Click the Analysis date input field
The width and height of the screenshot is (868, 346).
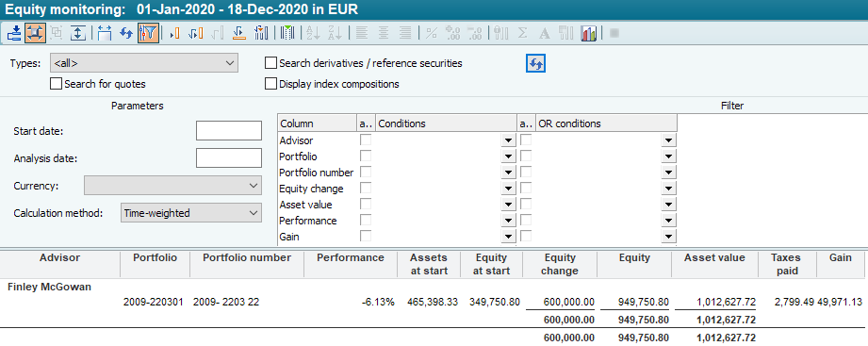tap(229, 157)
